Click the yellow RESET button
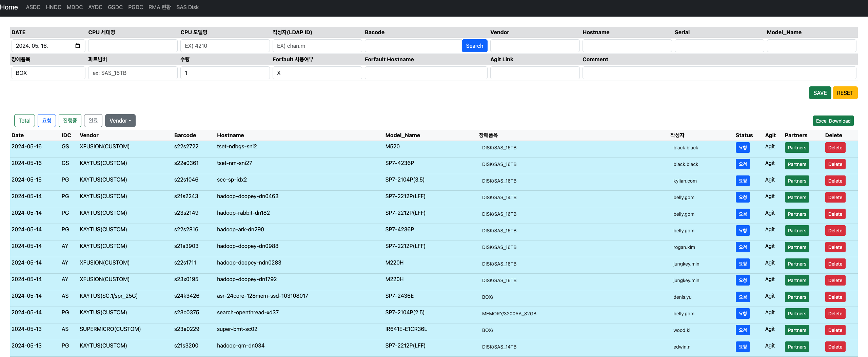Image resolution: width=868 pixels, height=357 pixels. pos(845,93)
